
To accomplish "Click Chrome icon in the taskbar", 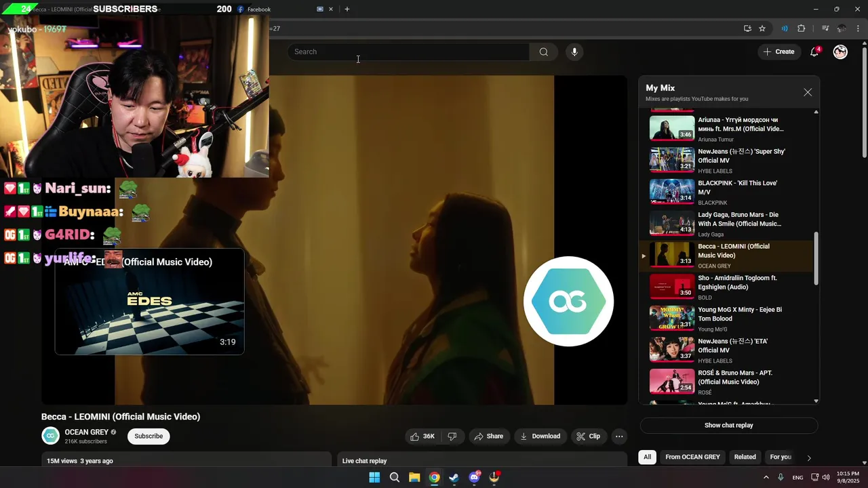I will click(434, 477).
